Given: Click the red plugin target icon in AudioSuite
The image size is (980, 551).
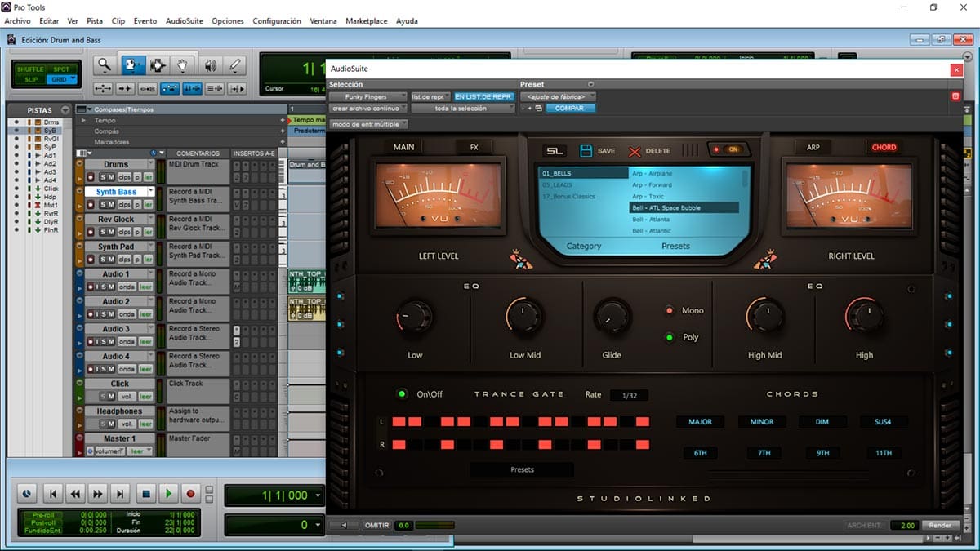Looking at the screenshot, I should (955, 96).
